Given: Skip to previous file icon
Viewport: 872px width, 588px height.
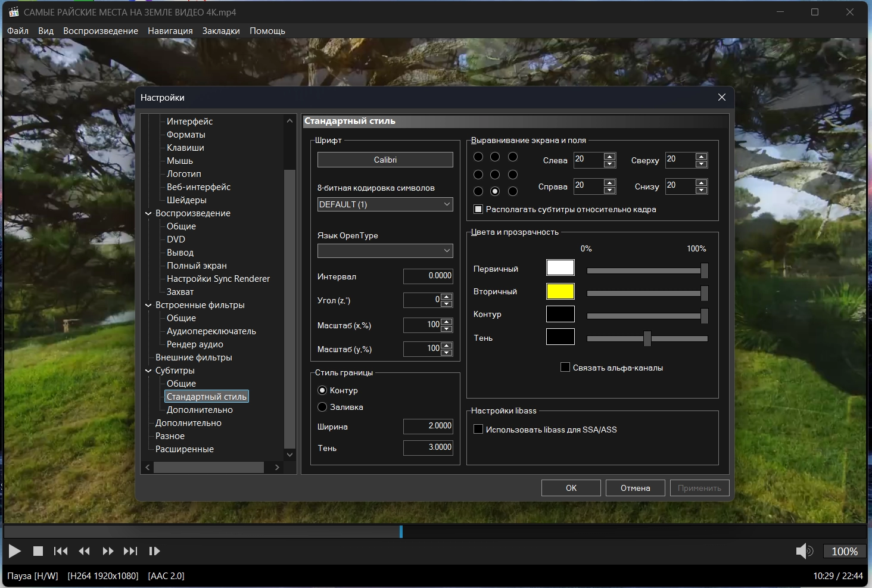Looking at the screenshot, I should tap(61, 551).
